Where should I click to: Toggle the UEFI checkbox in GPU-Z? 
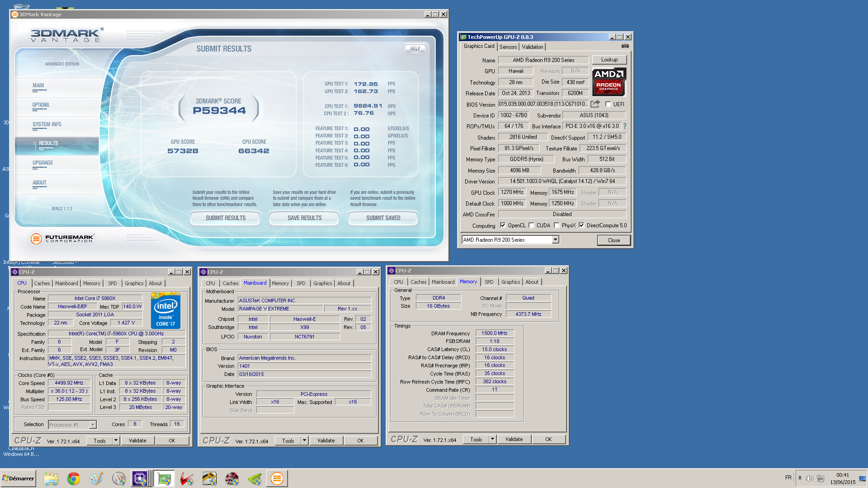[608, 104]
